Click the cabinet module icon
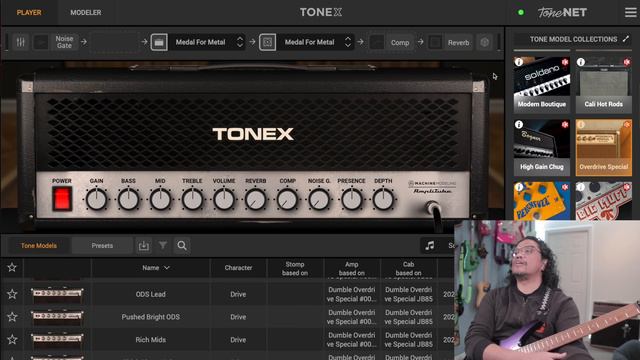 pos(267,42)
